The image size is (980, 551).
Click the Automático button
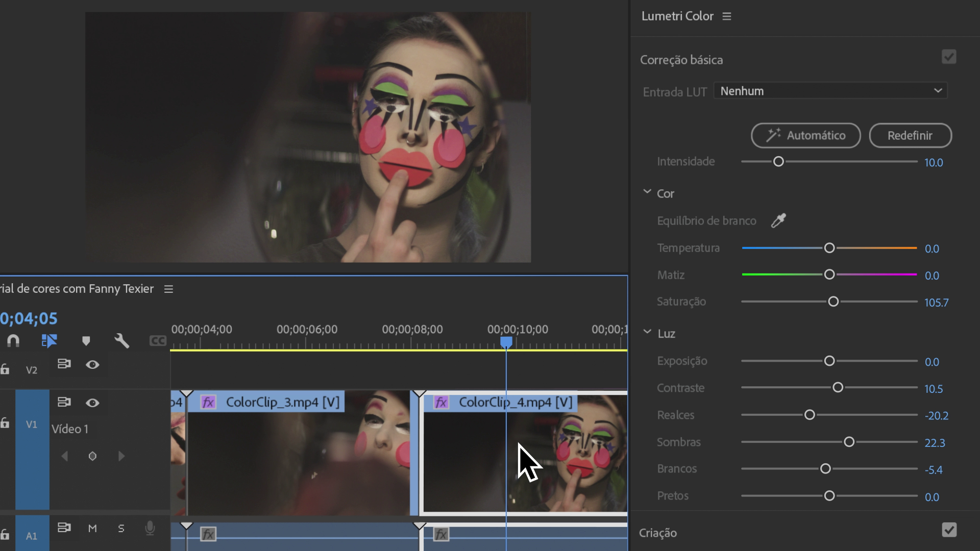(805, 136)
